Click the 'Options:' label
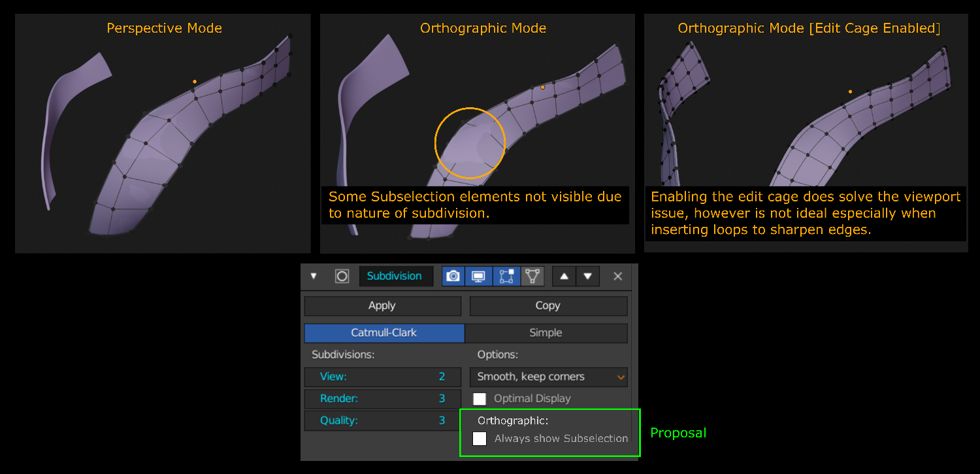 (x=498, y=354)
